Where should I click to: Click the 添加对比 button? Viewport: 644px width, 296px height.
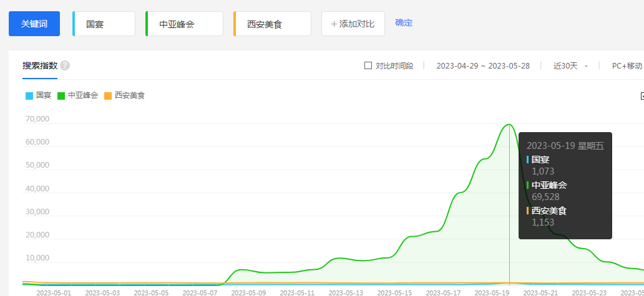(x=353, y=24)
